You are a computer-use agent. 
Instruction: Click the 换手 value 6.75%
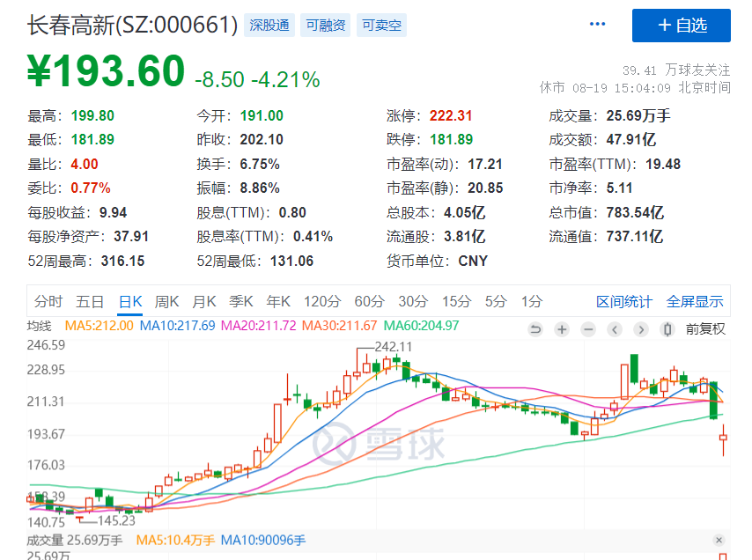[x=260, y=164]
